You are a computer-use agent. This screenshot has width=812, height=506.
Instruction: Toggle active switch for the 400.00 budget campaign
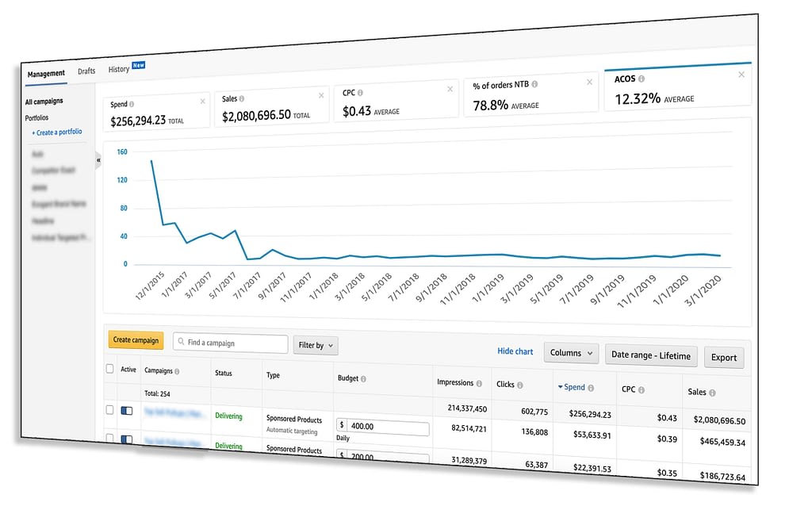coord(127,411)
